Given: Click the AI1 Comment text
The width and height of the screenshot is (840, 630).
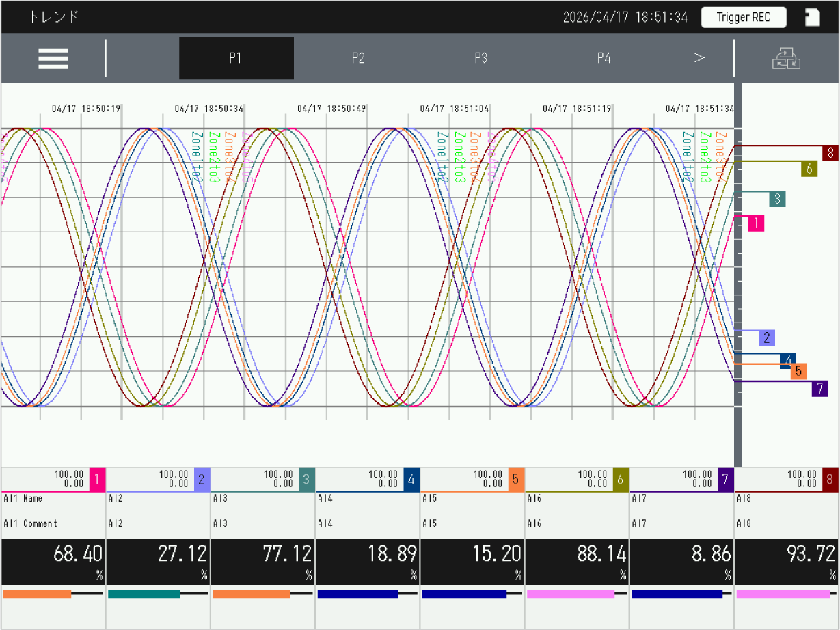Looking at the screenshot, I should [31, 524].
